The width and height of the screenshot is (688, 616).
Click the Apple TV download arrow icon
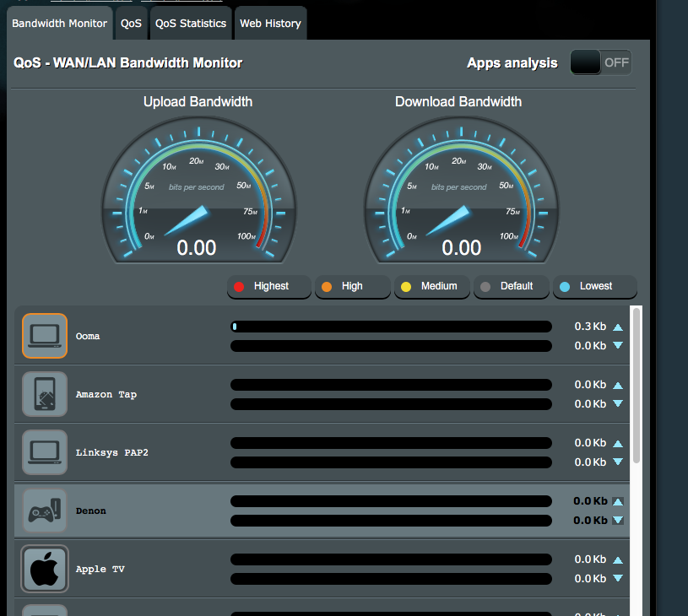(618, 578)
